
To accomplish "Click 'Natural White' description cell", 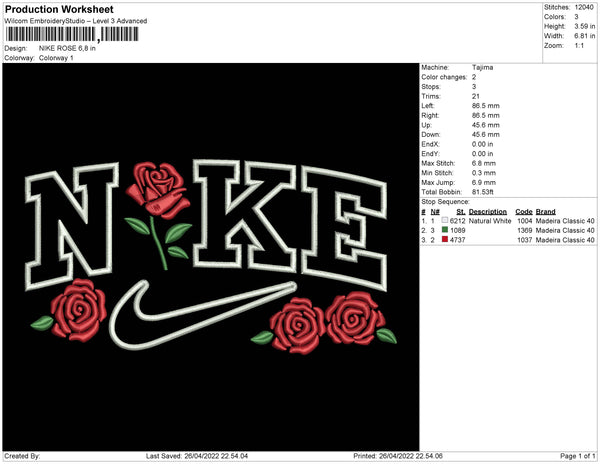I will point(490,221).
